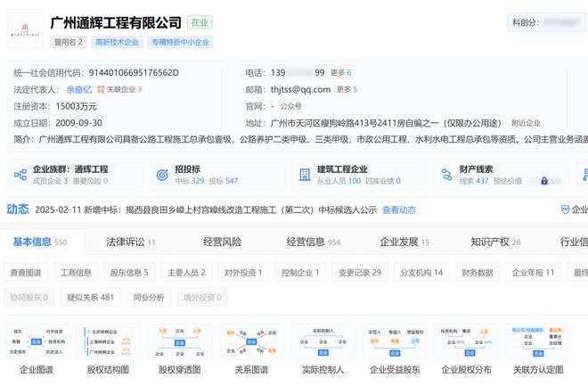Screen dimensions: 588x386
Task: Click the 成立日期 value 2009-09-30
Action: click(78, 123)
